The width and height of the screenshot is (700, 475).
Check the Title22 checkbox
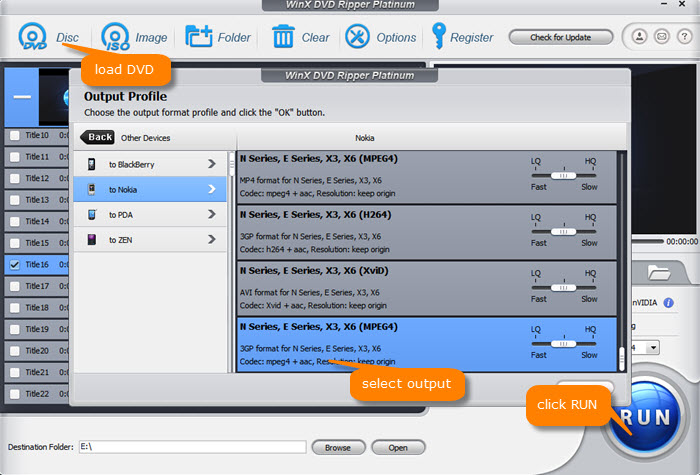15,394
